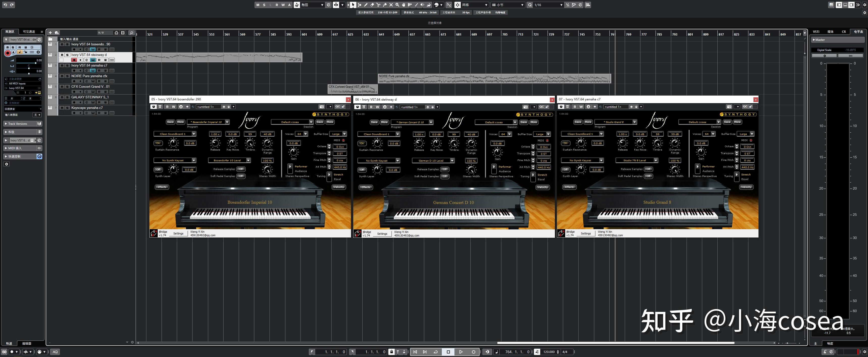This screenshot has height=357, width=868.
Task: Open Buffer Size Large dropdown in steinway plugin
Action: point(548,134)
